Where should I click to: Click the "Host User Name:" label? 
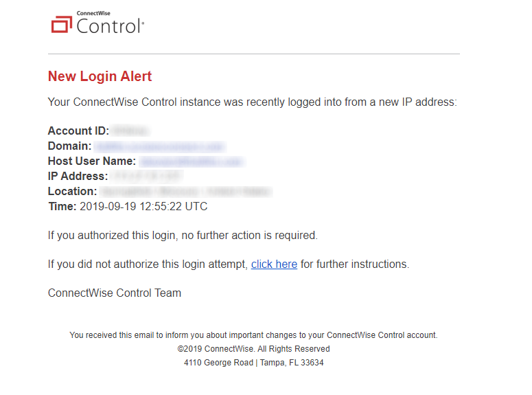coord(92,161)
